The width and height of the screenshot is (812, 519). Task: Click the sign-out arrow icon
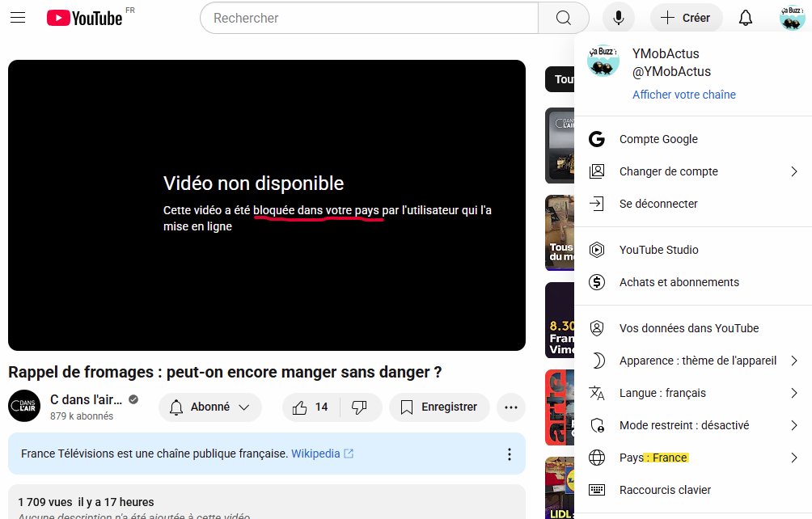597,204
